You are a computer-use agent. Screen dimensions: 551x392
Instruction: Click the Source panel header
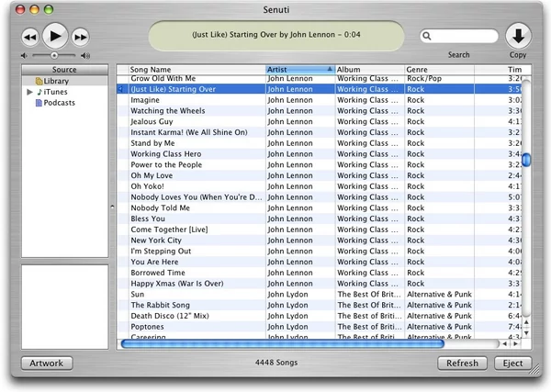(x=64, y=70)
